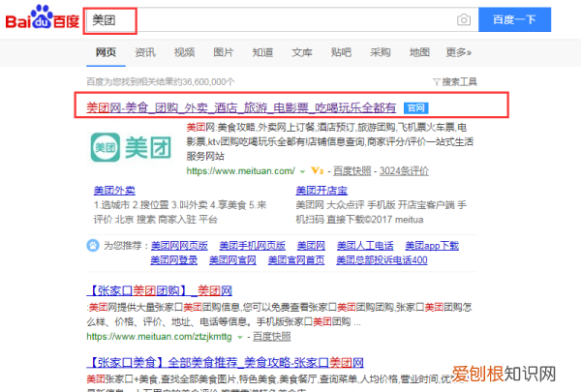This screenshot has height=392, width=581.
Task: Open the 文库 tab
Action: point(302,52)
